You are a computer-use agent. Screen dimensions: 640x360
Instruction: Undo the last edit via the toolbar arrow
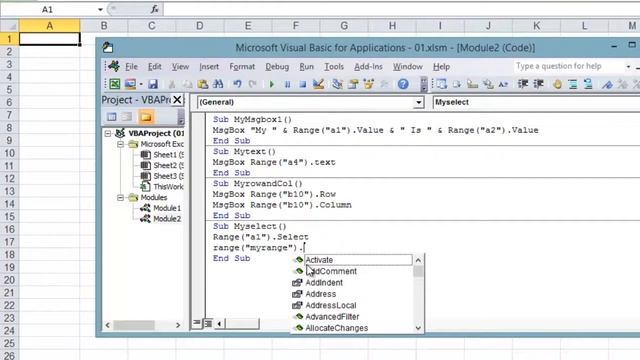pos(237,84)
